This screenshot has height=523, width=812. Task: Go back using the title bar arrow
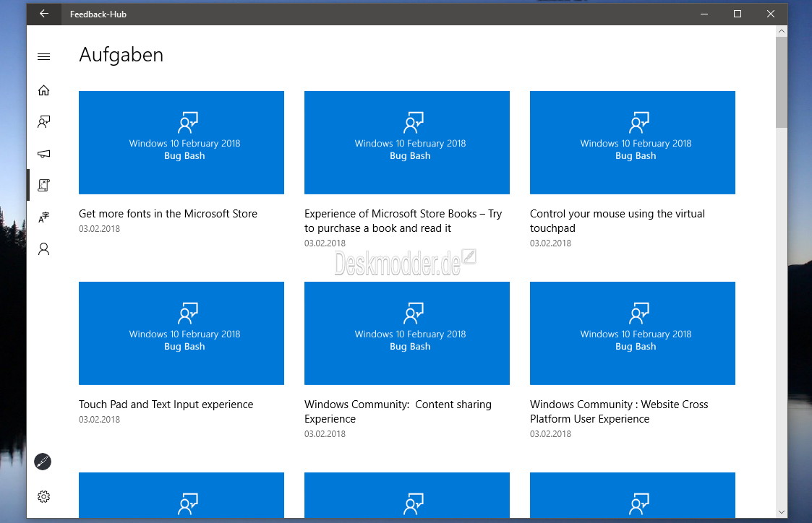click(x=44, y=14)
